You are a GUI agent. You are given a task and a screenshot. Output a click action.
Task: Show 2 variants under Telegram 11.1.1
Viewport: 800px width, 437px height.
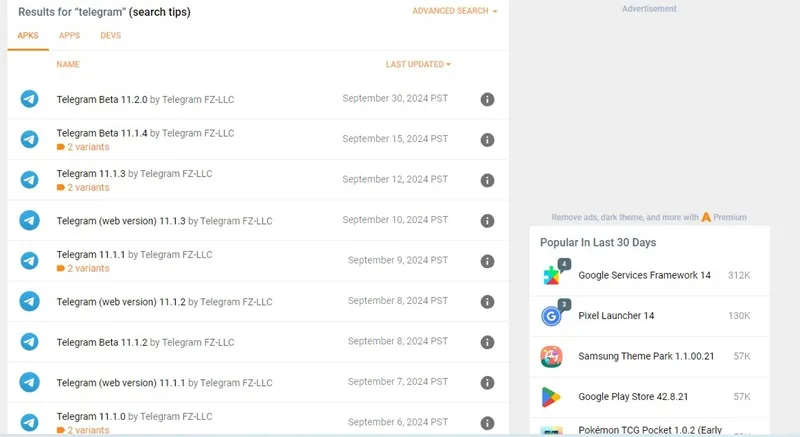click(x=83, y=268)
